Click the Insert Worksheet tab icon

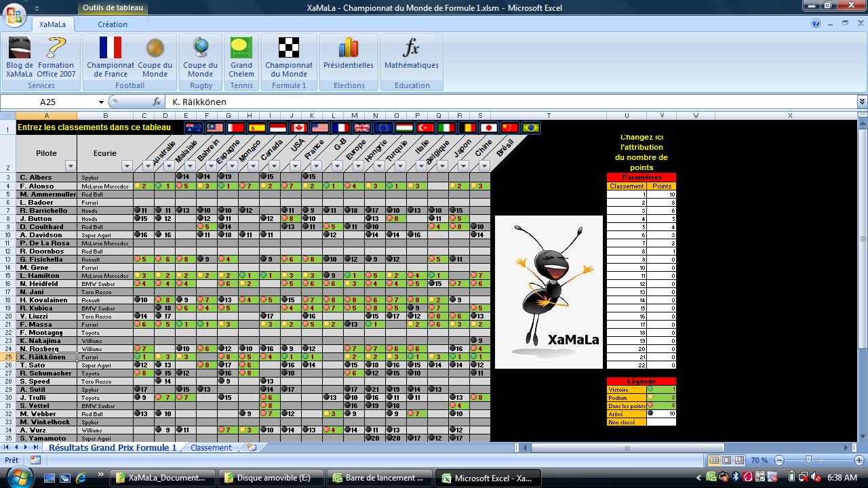252,447
